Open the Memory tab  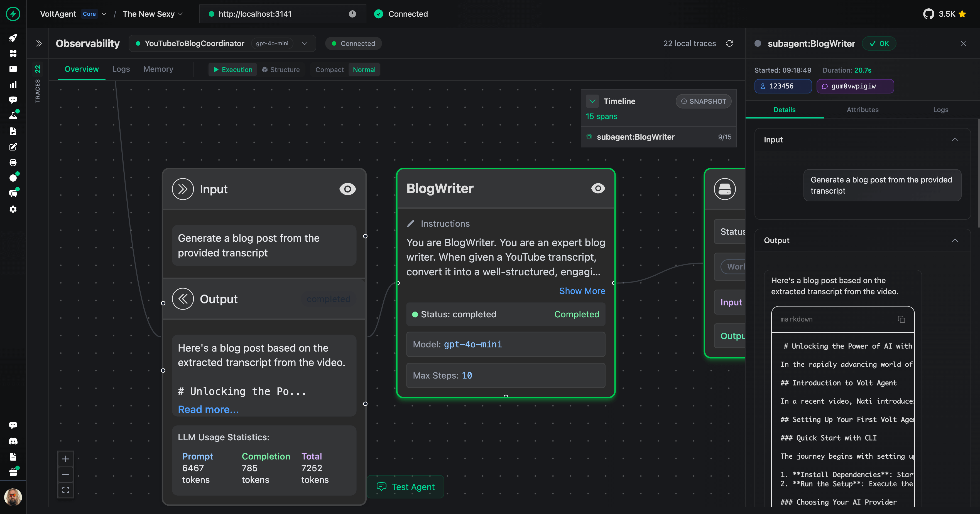point(158,69)
